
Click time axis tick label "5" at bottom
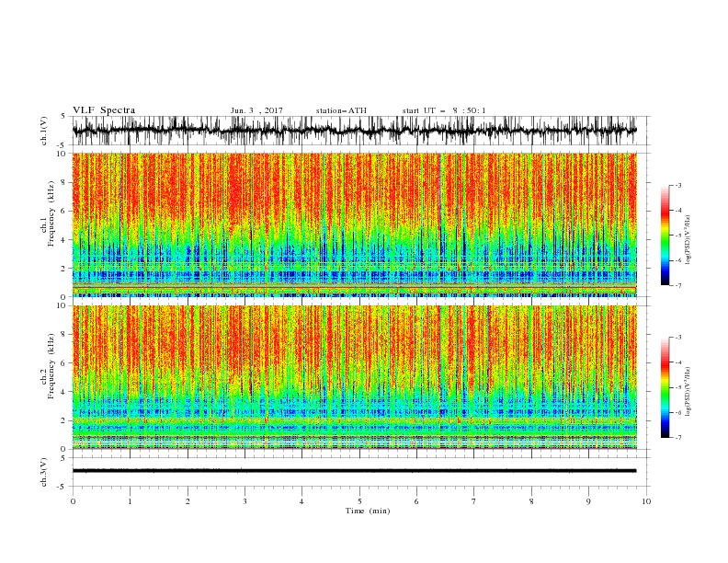pos(359,501)
